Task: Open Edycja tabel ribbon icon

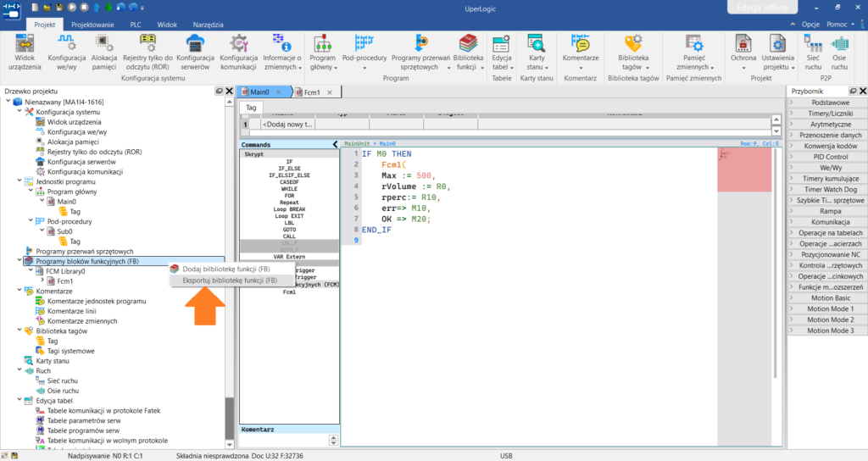Action: [x=502, y=52]
